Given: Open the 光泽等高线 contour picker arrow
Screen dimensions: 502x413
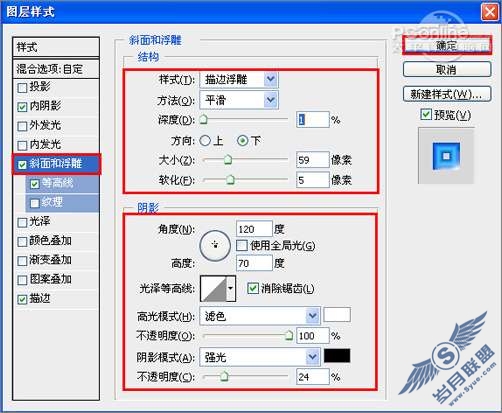Looking at the screenshot, I should pyautogui.click(x=231, y=288).
